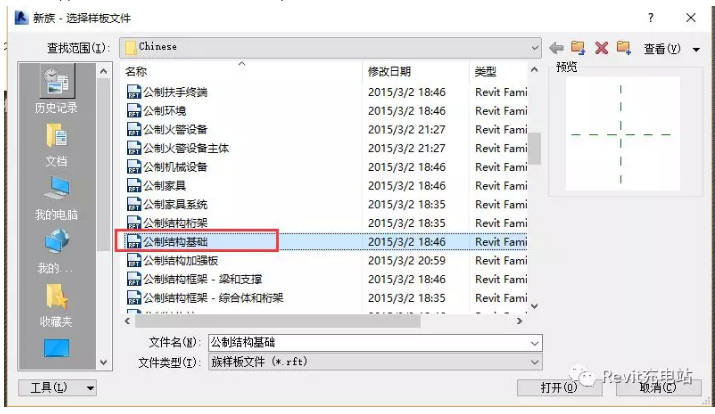
Task: Close the 选择样板文件 dialog
Action: click(x=691, y=18)
